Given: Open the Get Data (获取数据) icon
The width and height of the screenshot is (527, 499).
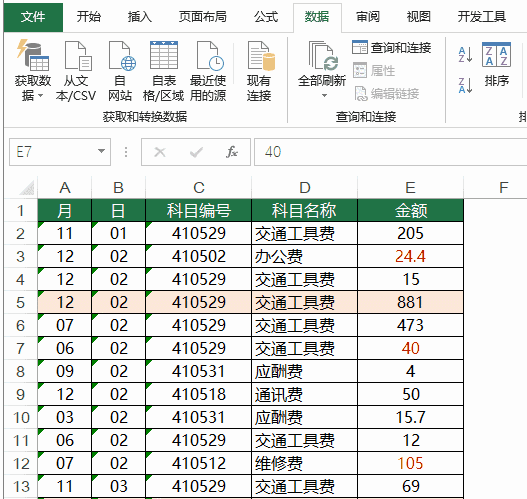Looking at the screenshot, I should click(33, 56).
